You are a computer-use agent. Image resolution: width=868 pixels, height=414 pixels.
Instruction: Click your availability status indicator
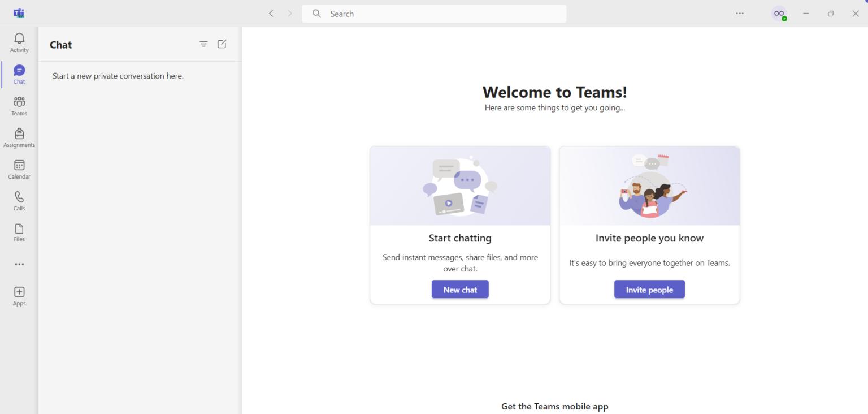pyautogui.click(x=784, y=18)
